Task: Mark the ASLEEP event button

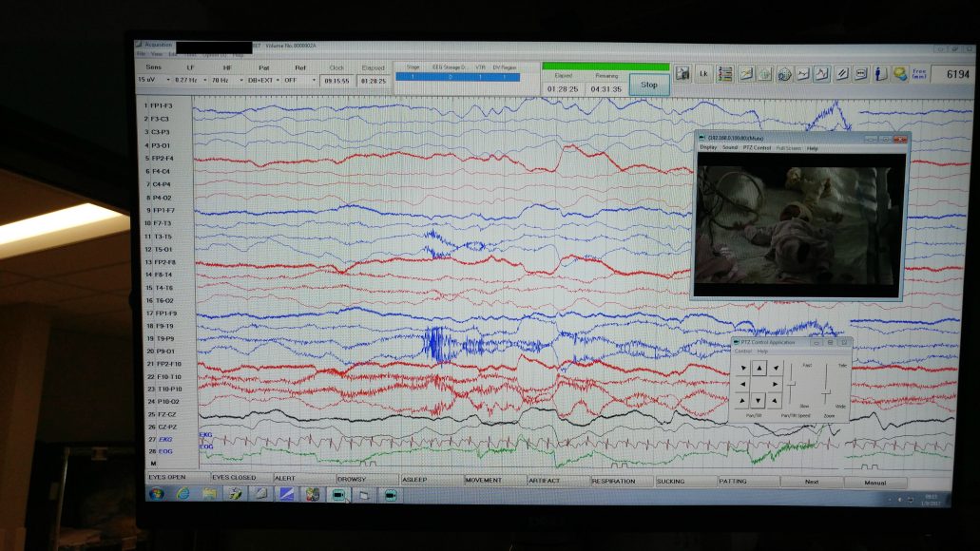Action: [x=417, y=480]
